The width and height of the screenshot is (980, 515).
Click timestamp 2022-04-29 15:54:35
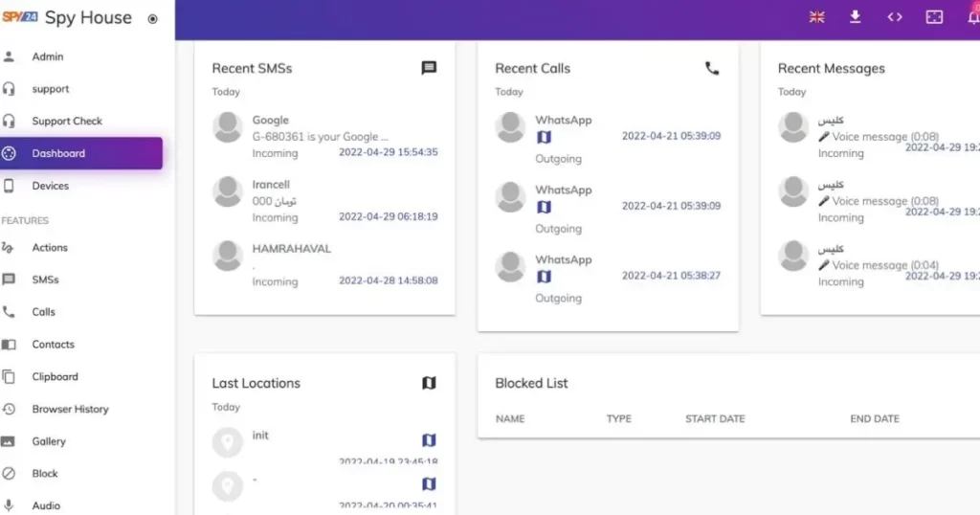389,152
